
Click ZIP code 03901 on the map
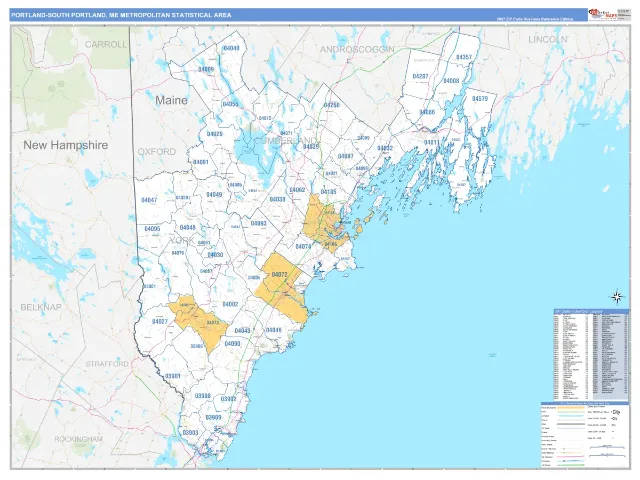(x=172, y=376)
